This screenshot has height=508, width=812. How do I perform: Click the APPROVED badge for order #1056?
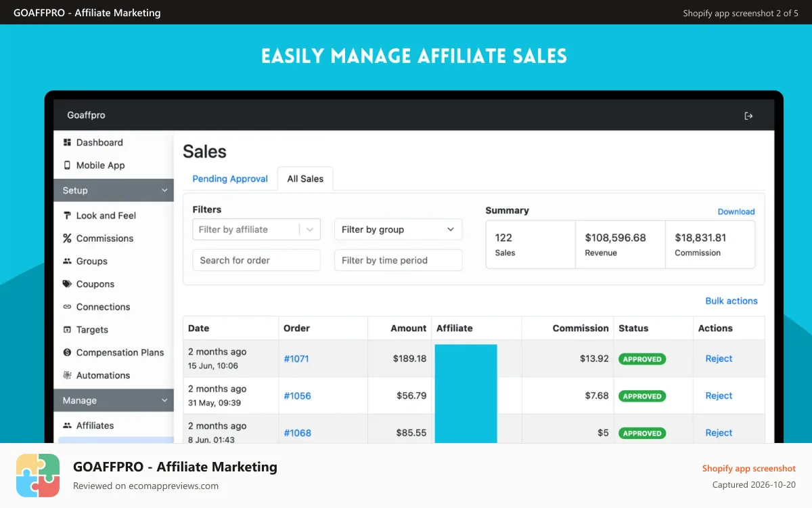[x=642, y=396]
